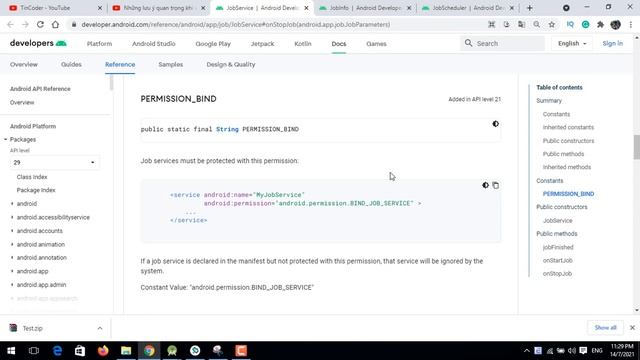Click the Android developers logo
This screenshot has height=360, width=640.
pyautogui.click(x=38, y=43)
